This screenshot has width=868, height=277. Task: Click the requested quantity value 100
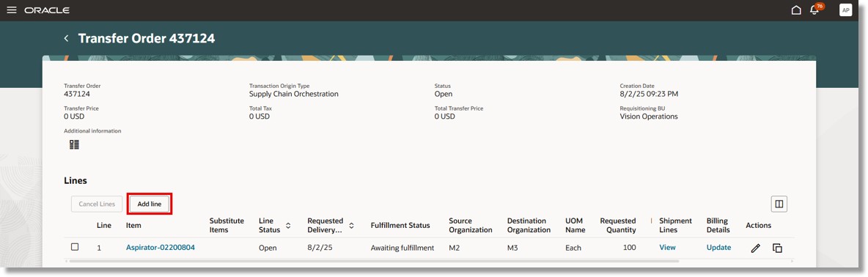[630, 248]
